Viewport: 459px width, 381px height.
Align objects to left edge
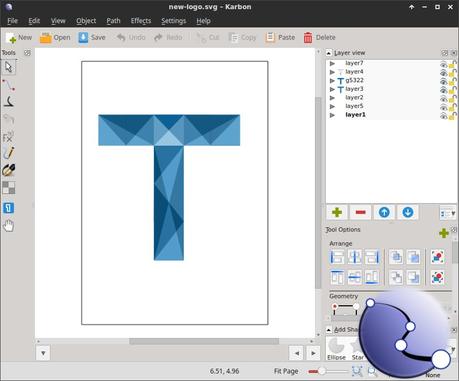click(x=337, y=257)
